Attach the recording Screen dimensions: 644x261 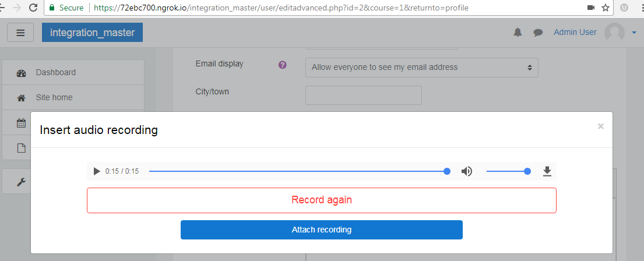(x=322, y=230)
